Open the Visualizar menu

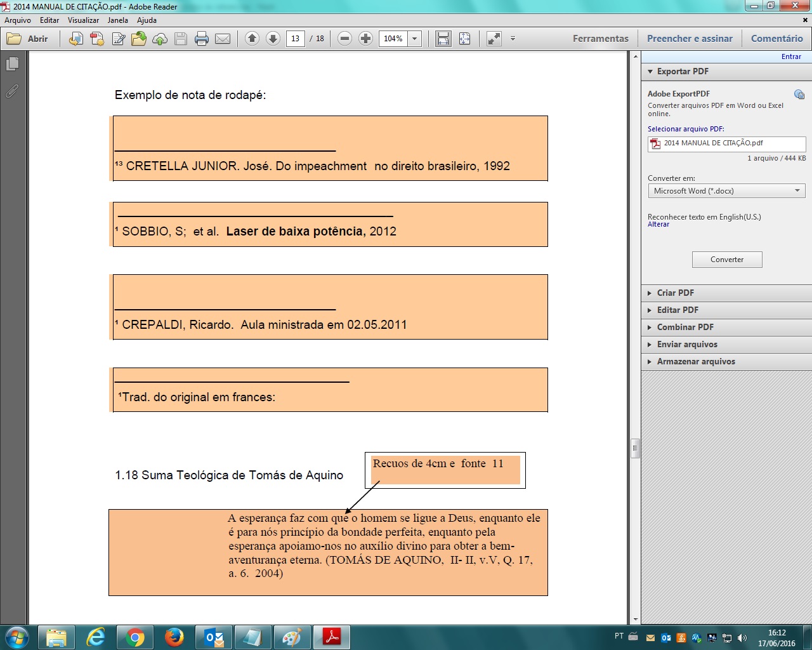pyautogui.click(x=83, y=20)
